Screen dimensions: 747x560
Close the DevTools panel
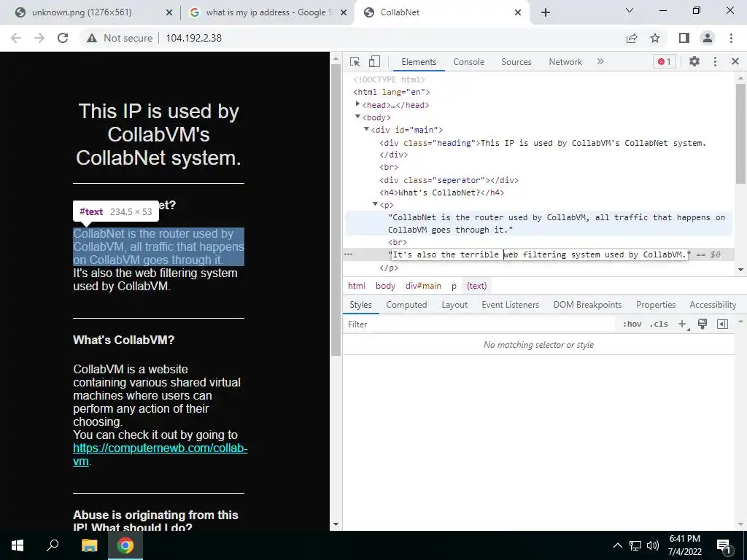click(x=735, y=61)
